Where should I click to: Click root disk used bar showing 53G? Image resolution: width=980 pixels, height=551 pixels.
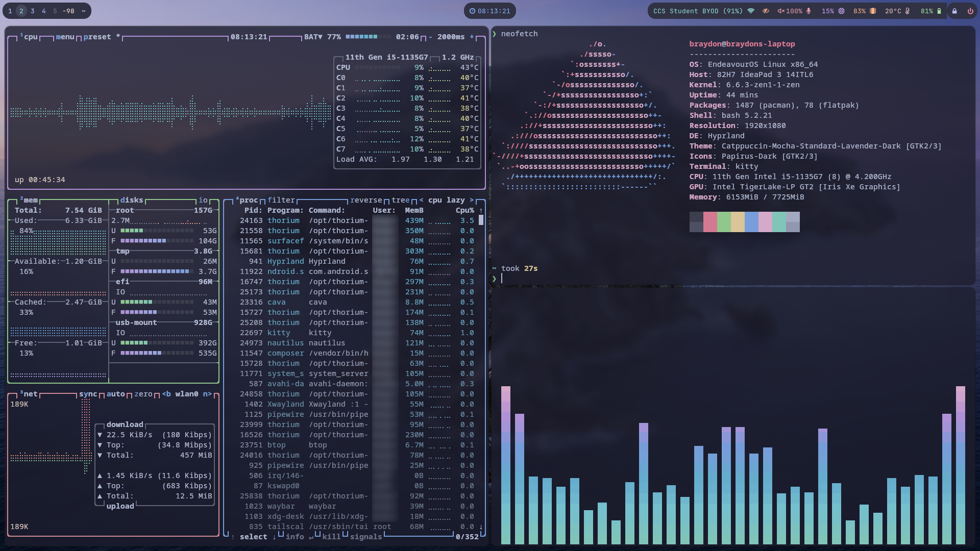157,231
